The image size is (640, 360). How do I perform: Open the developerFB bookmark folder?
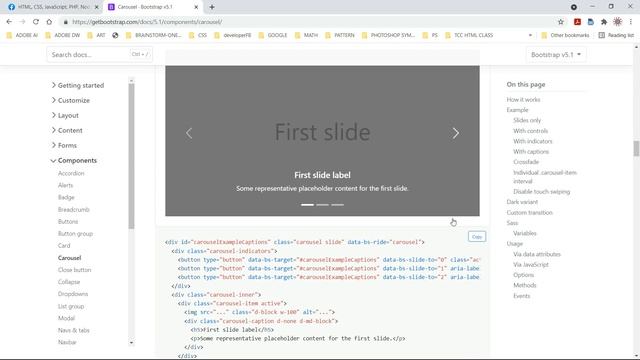[233, 35]
